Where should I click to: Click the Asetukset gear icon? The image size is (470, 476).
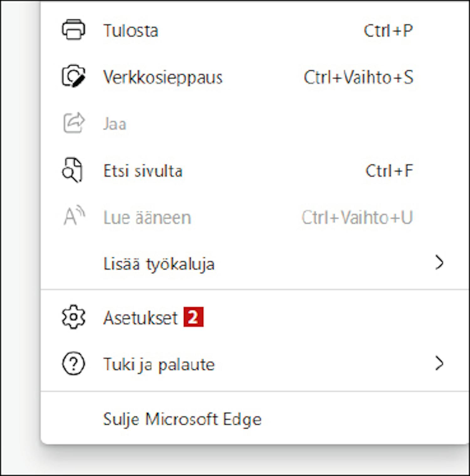pos(73,317)
